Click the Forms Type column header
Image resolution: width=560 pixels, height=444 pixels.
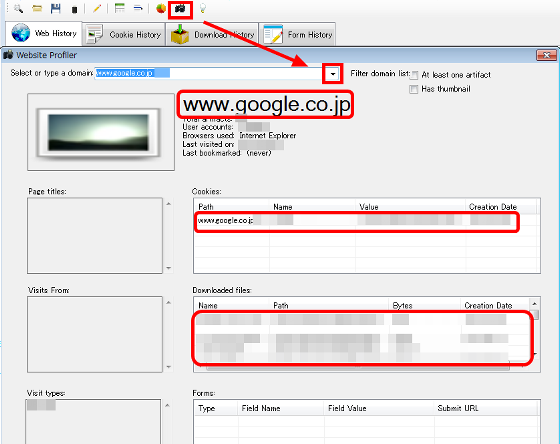(216, 408)
